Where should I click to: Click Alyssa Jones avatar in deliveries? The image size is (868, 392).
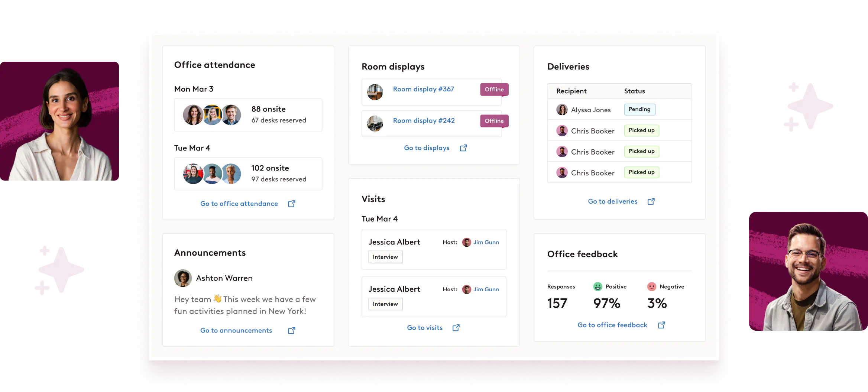pos(562,110)
